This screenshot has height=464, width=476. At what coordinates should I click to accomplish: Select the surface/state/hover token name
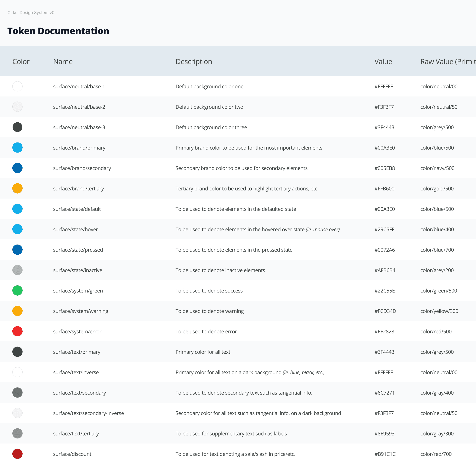pyautogui.click(x=76, y=229)
